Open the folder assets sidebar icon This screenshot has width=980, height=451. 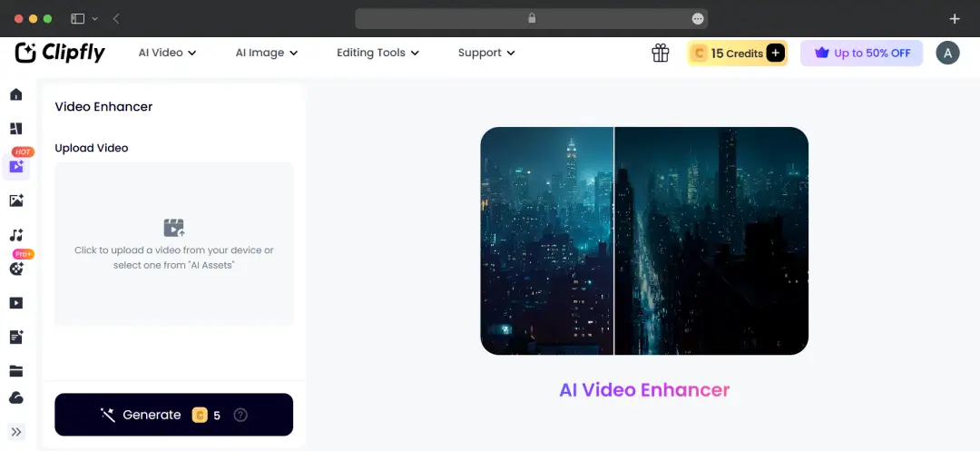(16, 371)
